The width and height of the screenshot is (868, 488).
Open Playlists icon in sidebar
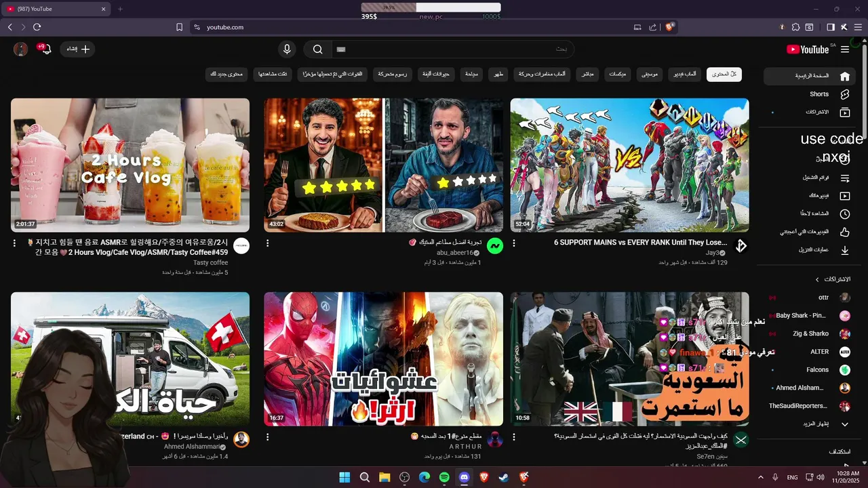coord(844,178)
